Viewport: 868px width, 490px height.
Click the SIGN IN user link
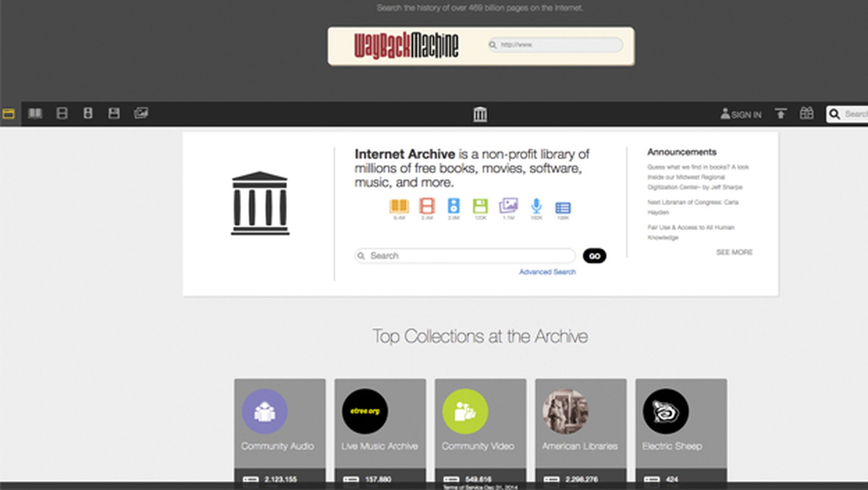coord(741,114)
